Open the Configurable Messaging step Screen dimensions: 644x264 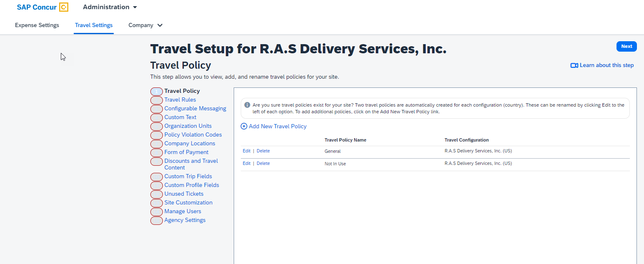(195, 108)
